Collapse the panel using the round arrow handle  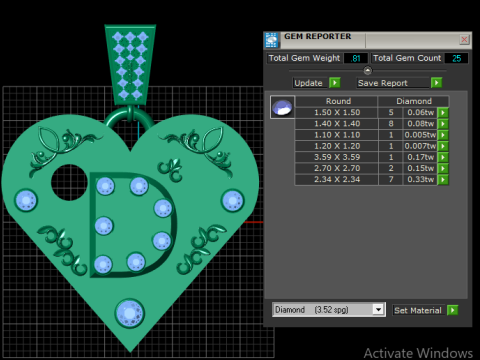click(x=367, y=71)
